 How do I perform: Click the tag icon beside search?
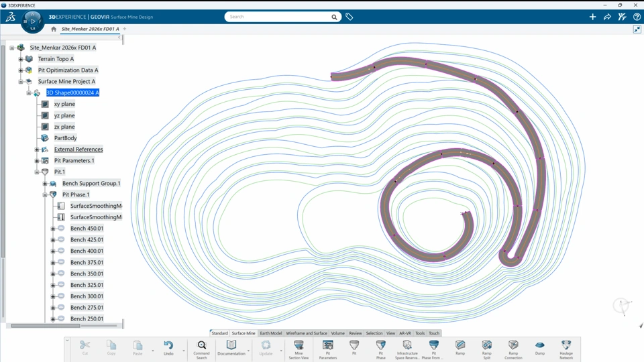tap(349, 17)
